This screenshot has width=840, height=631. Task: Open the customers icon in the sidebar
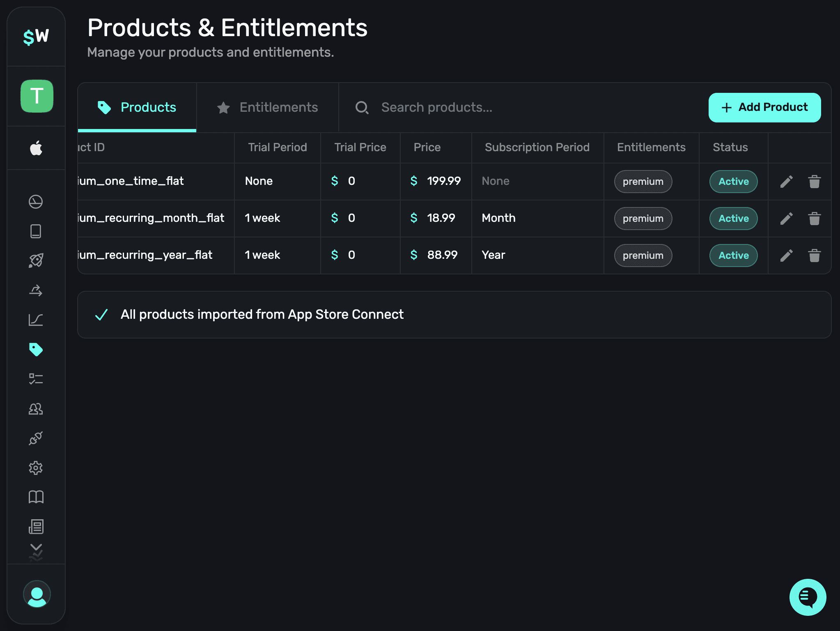point(36,409)
